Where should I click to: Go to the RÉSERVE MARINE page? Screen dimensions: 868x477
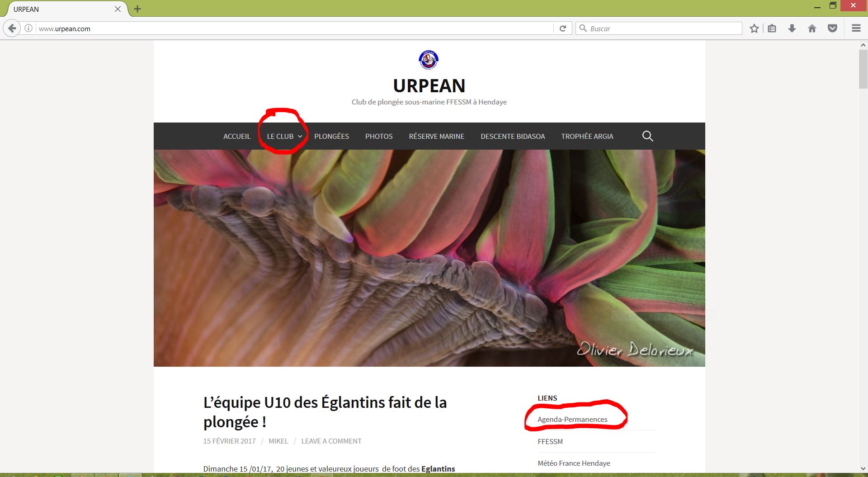click(436, 136)
